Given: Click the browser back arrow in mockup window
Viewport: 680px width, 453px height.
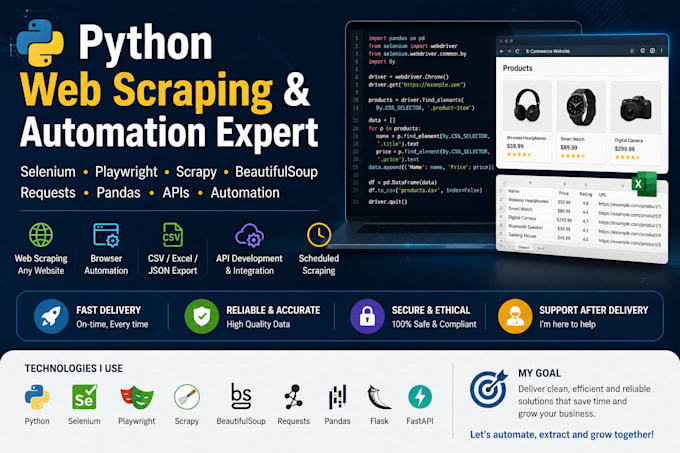Looking at the screenshot, I should click(501, 51).
